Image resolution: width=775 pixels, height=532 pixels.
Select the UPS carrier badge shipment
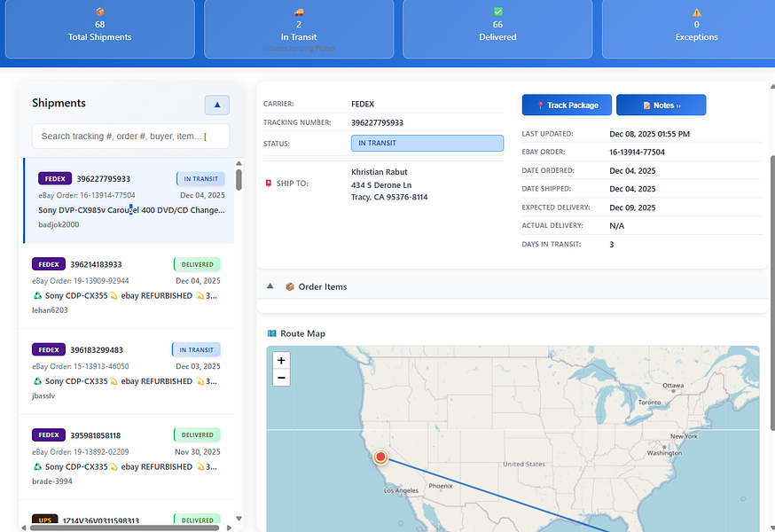(45, 520)
